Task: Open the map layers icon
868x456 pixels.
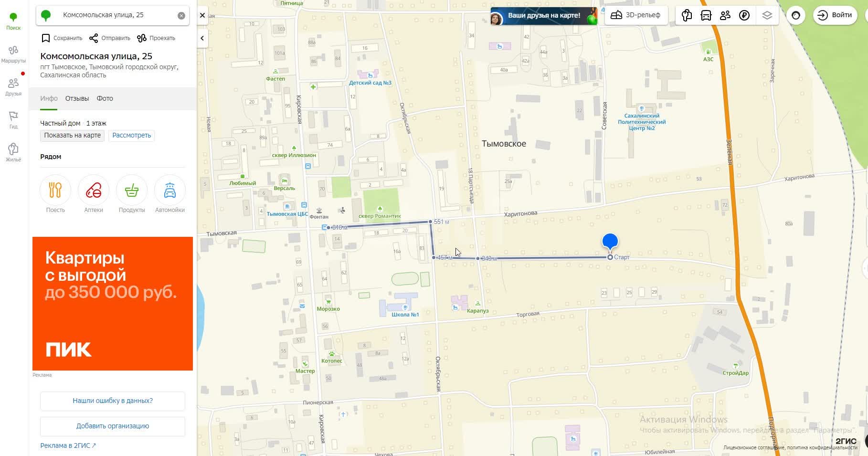Action: (x=767, y=15)
